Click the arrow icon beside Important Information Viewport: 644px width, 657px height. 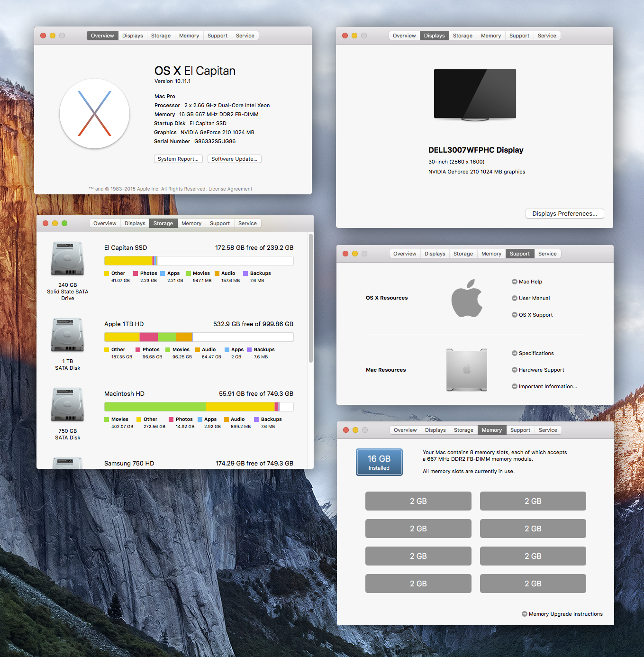(515, 386)
